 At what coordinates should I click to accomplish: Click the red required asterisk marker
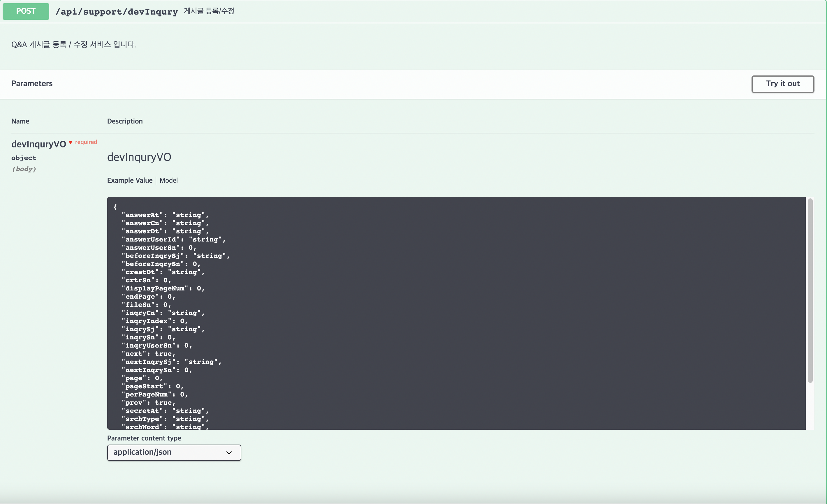(x=71, y=142)
